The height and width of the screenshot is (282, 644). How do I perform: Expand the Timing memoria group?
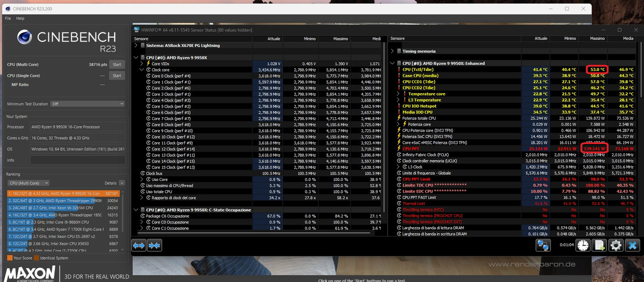tap(392, 51)
